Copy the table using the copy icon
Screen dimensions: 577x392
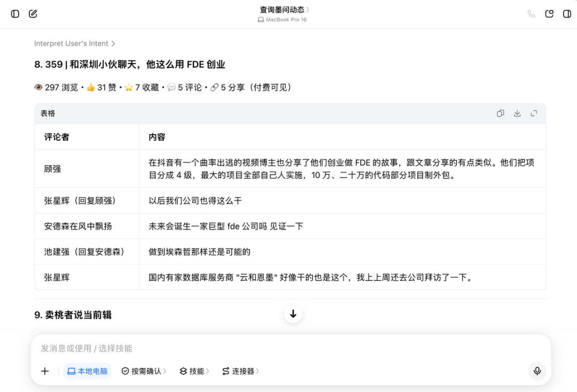point(501,113)
